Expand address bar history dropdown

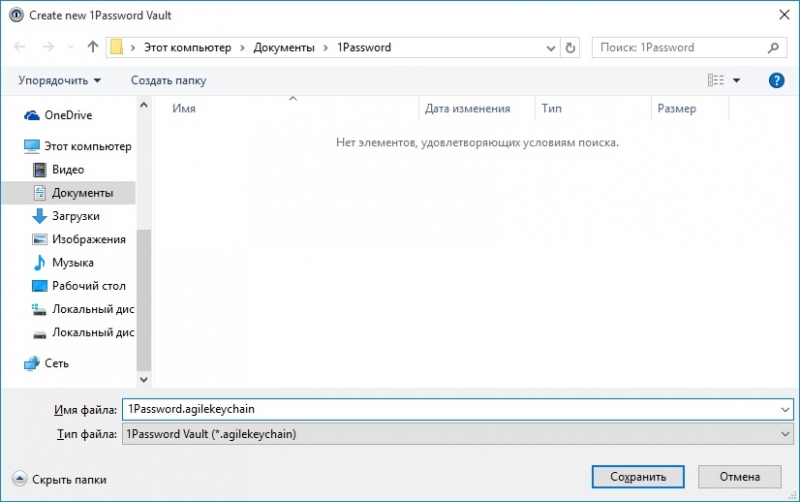(551, 48)
